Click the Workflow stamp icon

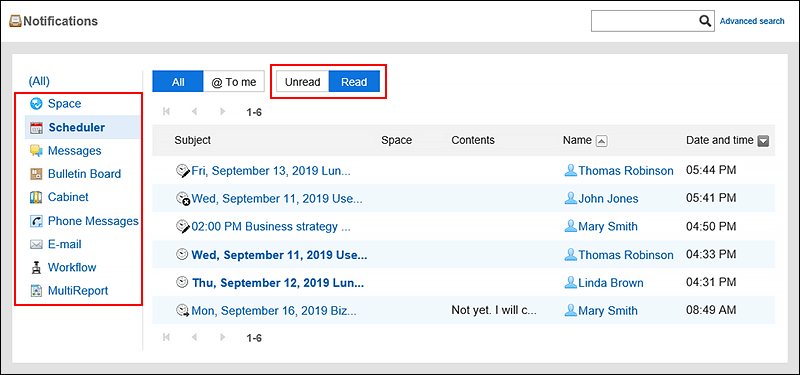36,267
